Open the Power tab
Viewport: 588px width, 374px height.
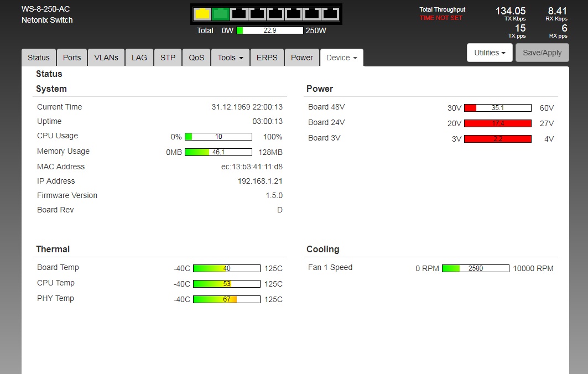coord(302,58)
